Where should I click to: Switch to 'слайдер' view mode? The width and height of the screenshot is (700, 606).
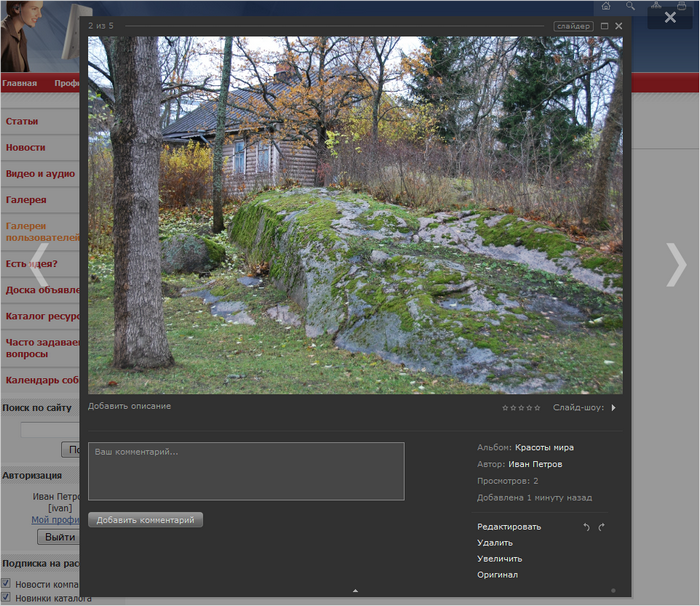(573, 26)
